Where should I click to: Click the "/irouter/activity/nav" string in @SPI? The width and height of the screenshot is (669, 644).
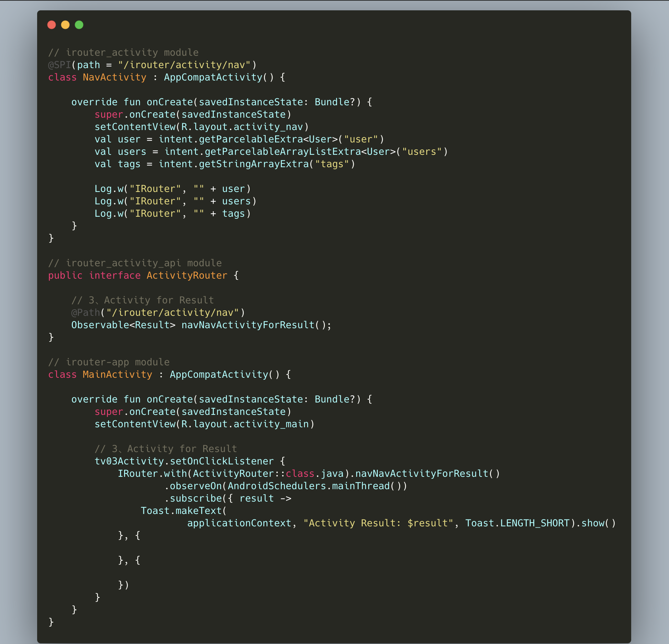[184, 65]
